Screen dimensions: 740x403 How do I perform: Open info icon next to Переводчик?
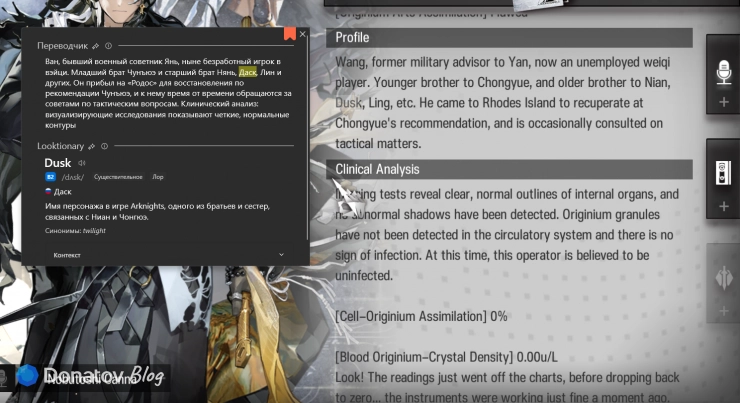coord(109,46)
